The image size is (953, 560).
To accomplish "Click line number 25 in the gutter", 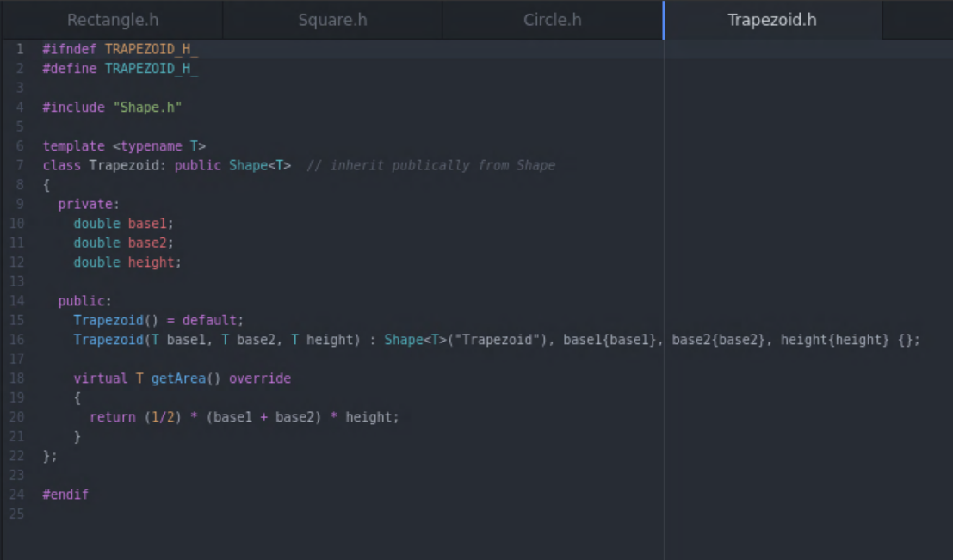I will [16, 514].
